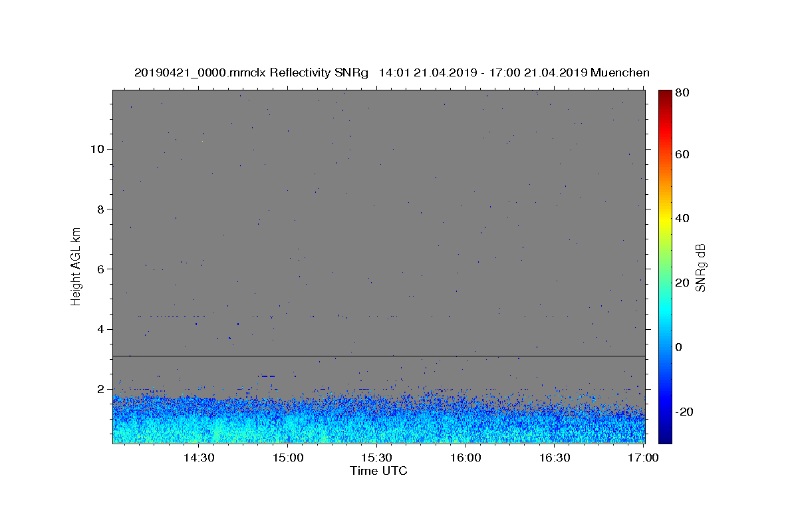Image resolution: width=798 pixels, height=532 pixels.
Task: Click the 'Height AGL km' axis label
Action: tap(76, 266)
